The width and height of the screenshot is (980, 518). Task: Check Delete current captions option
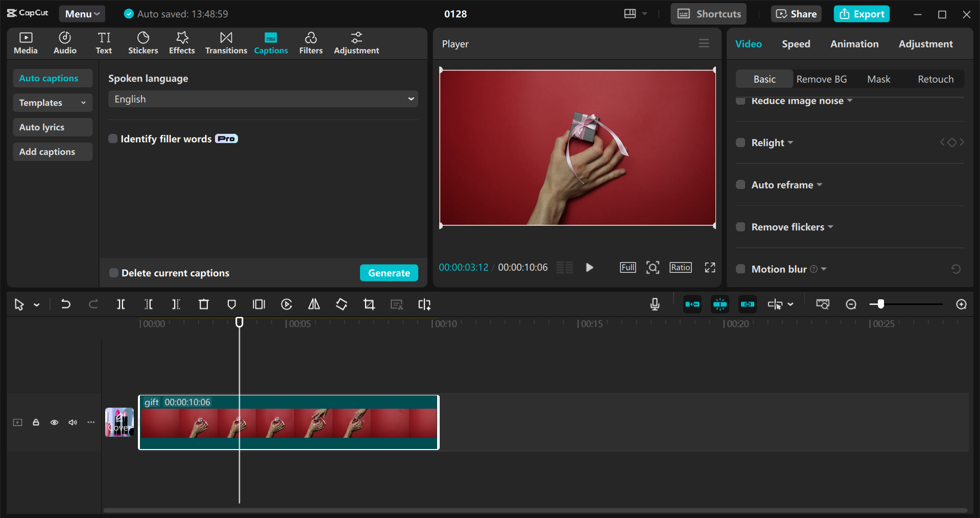(x=114, y=273)
